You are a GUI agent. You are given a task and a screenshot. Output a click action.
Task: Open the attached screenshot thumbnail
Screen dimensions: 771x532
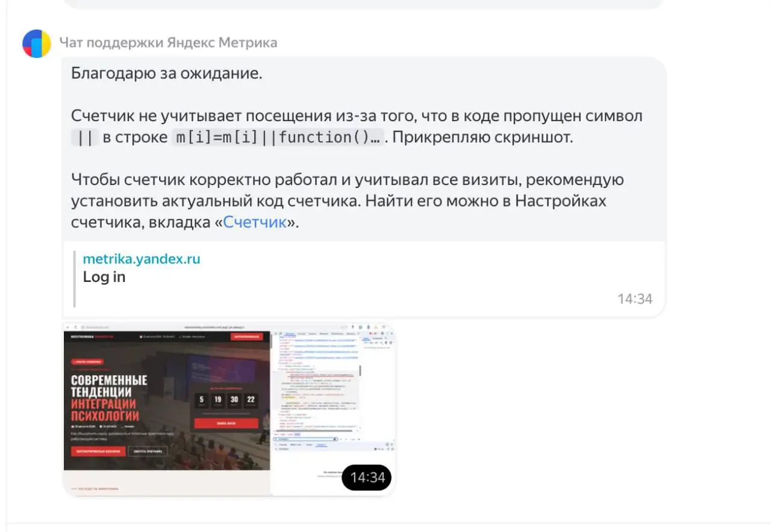[229, 409]
